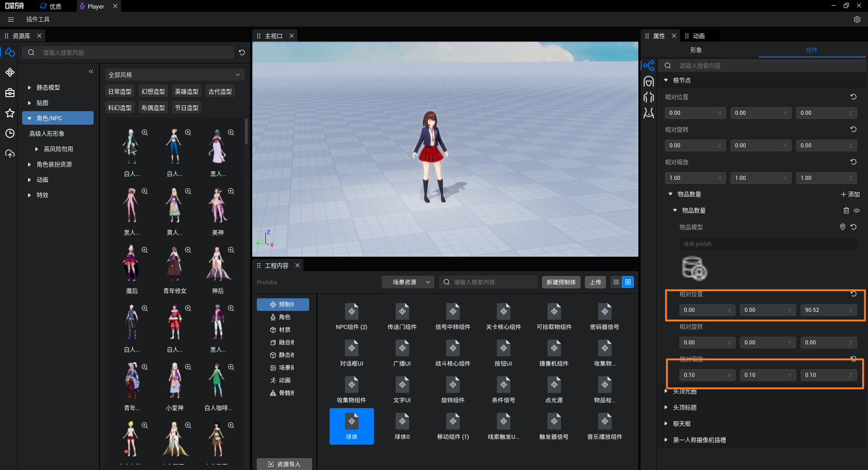The width and height of the screenshot is (868, 470).
Task: Open the hamburger menu at top left
Action: tap(11, 19)
